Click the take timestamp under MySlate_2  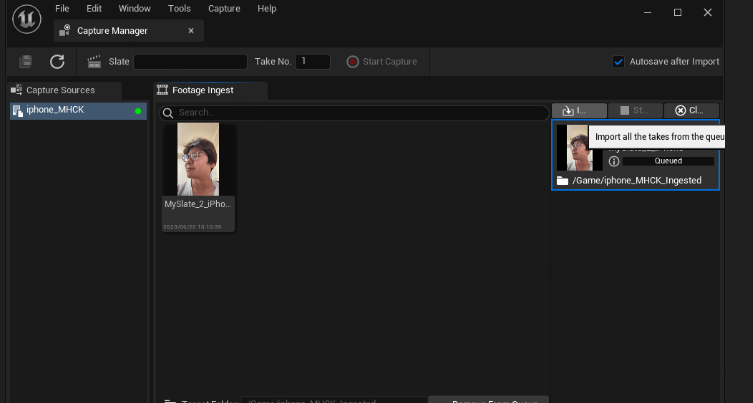(x=192, y=227)
